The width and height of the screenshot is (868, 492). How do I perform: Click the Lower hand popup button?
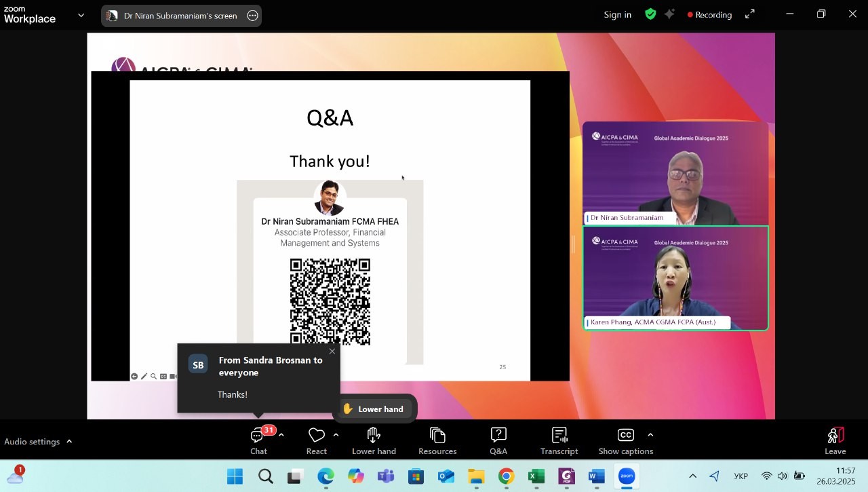click(x=374, y=409)
